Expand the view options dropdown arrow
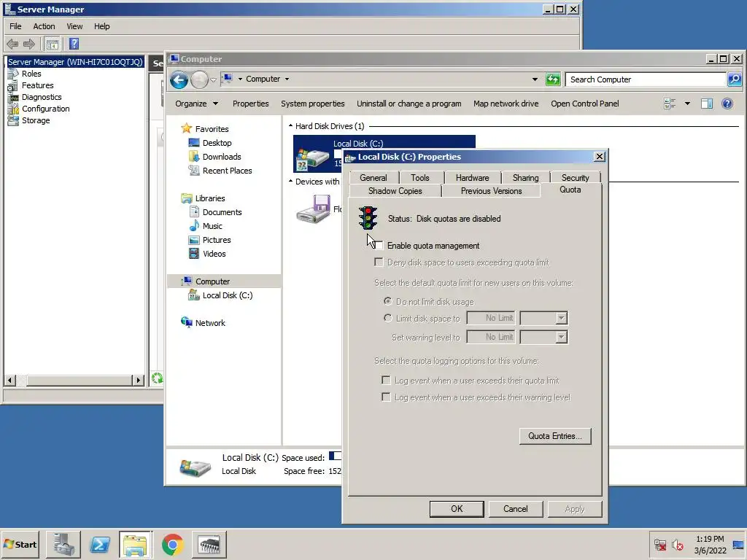 687,104
